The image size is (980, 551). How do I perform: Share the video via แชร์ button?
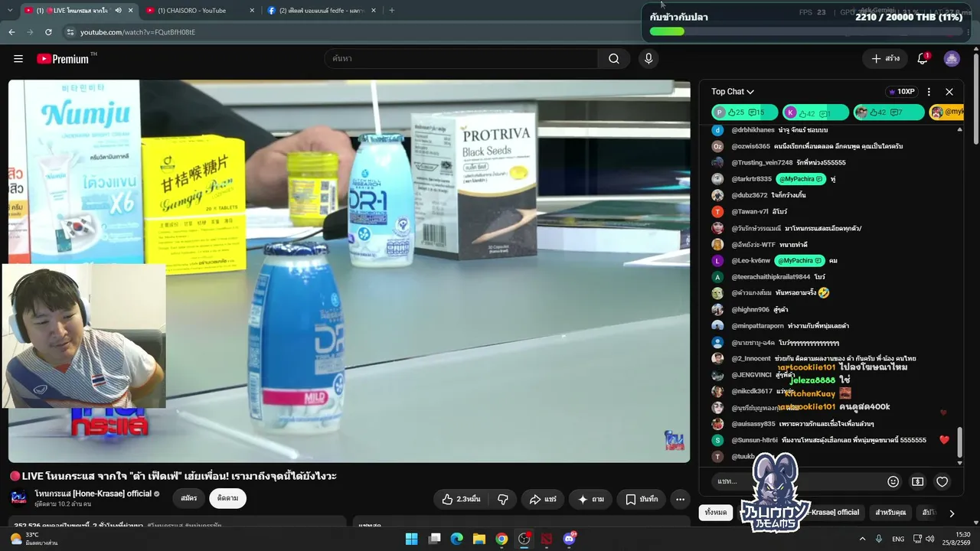543,499
